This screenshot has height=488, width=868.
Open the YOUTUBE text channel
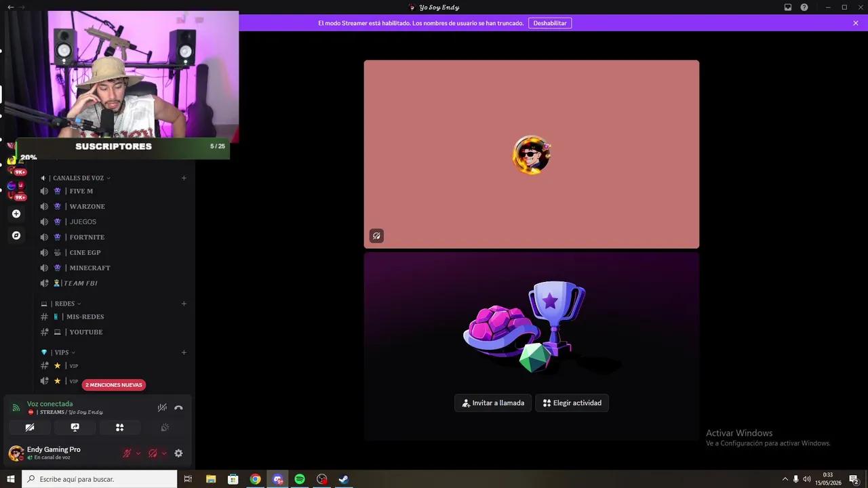pos(113,332)
